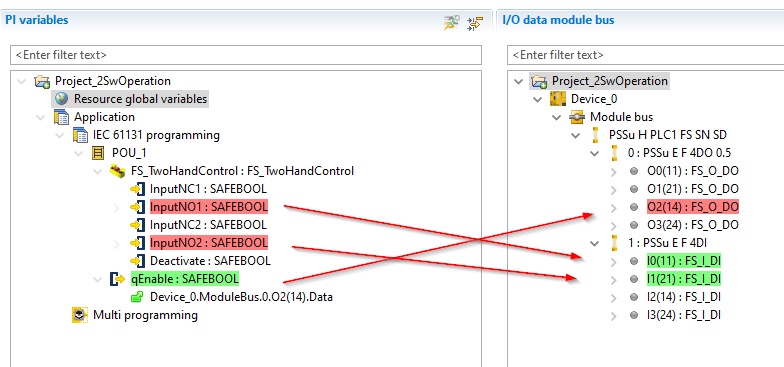The height and width of the screenshot is (367, 784).
Task: Collapse the PSSu H PLC1 FS SN SD node
Action: coord(576,136)
